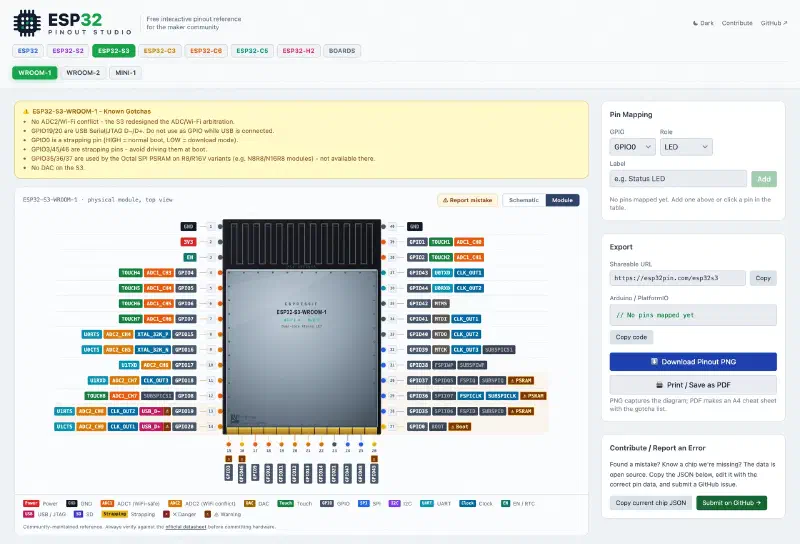Click the ESP32 Pinout Studio chip logo
Viewport: 800px width, 544px height.
tap(27, 23)
